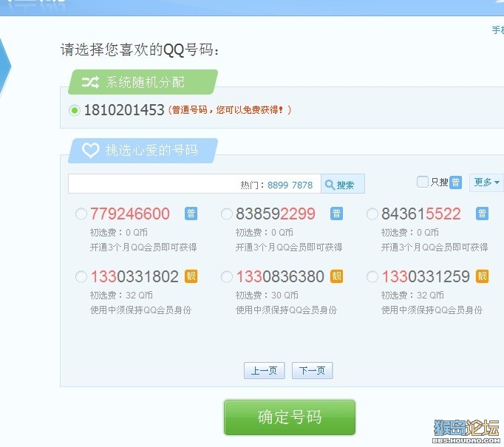Screen dimensions: 504x447
Task: Select QQ number 843615522 radio button
Action: click(372, 214)
